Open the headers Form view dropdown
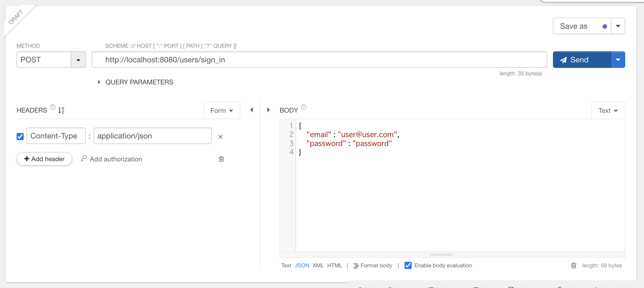The height and width of the screenshot is (288, 644). (x=222, y=111)
